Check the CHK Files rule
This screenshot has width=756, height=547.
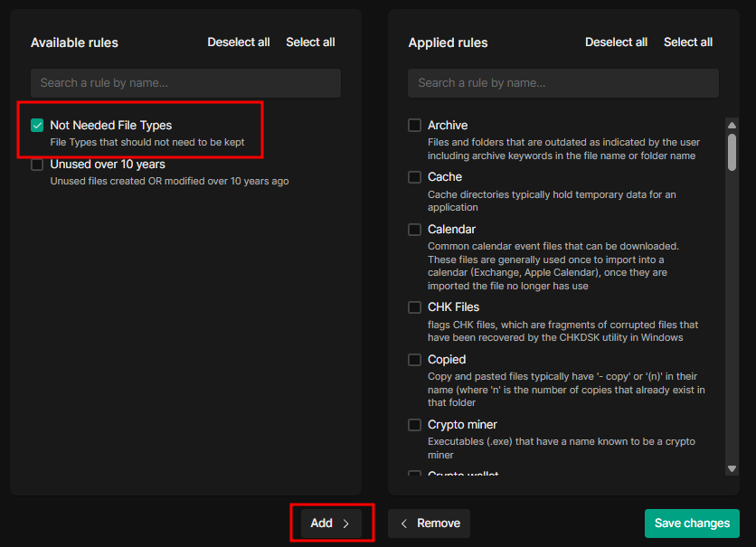tap(414, 307)
